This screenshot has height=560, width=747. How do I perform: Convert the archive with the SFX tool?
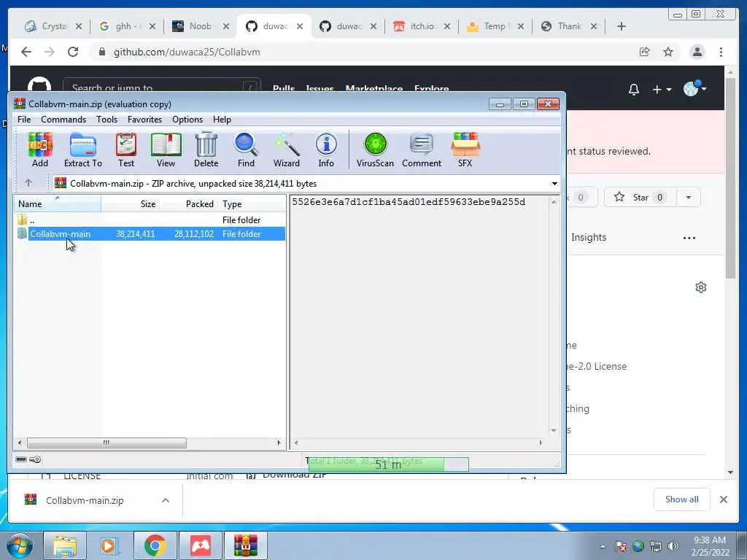point(465,149)
